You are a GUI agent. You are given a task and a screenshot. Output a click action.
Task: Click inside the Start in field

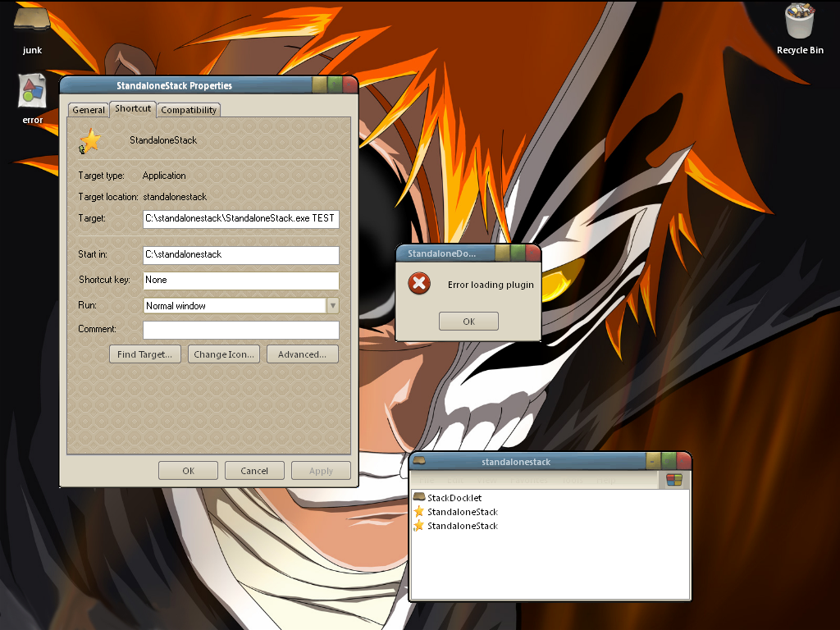click(241, 255)
